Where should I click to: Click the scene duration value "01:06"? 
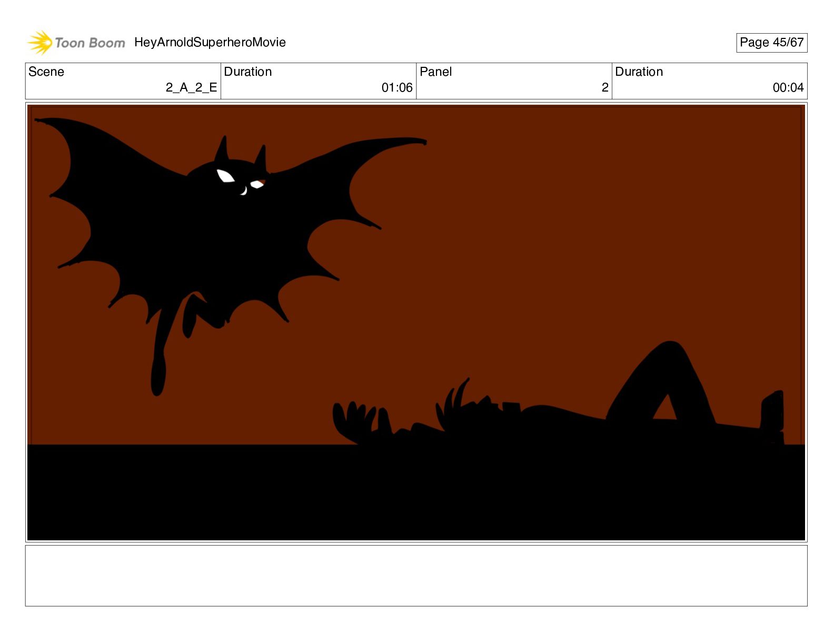[x=397, y=87]
